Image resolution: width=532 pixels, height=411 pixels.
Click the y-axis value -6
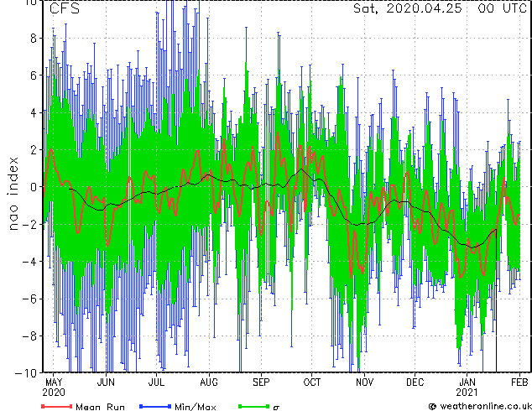[29, 299]
